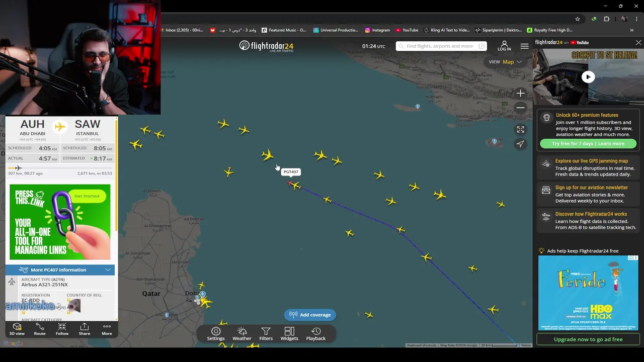Click the Feride HBO Max ad
The image size is (644, 362).
pyautogui.click(x=588, y=293)
